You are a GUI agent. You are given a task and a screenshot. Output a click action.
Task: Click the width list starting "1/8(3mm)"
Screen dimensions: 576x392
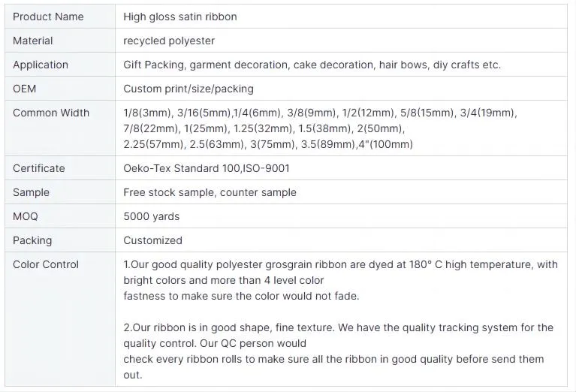pyautogui.click(x=320, y=128)
